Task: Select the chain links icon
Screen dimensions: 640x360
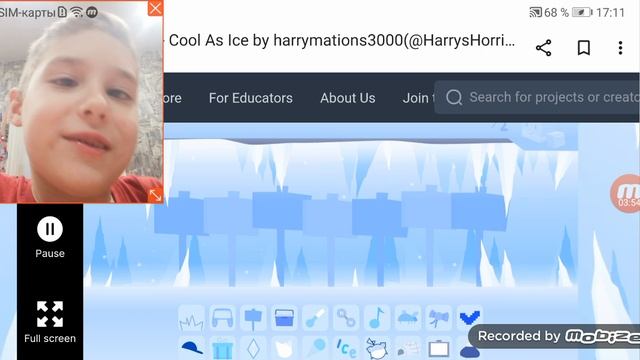Action: coord(346,318)
